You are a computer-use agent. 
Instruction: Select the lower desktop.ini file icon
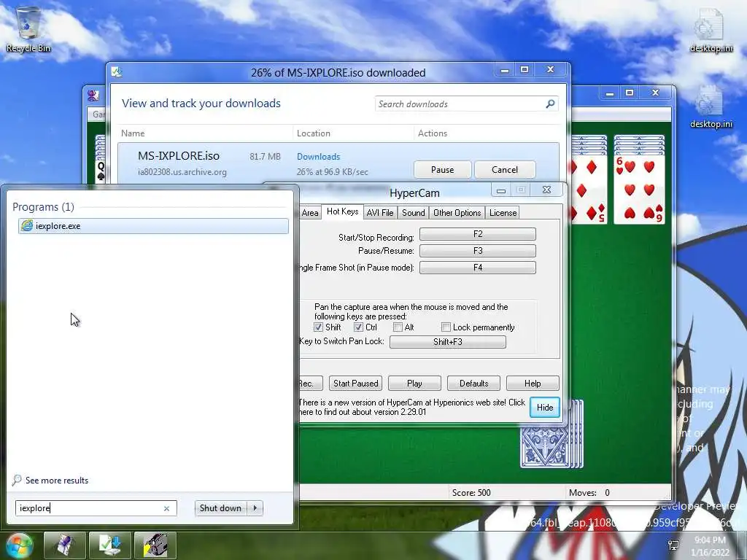coord(711,106)
